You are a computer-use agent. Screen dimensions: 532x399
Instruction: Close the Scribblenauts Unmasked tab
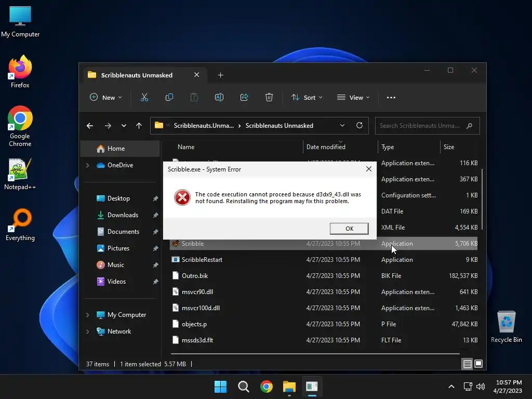pyautogui.click(x=197, y=75)
